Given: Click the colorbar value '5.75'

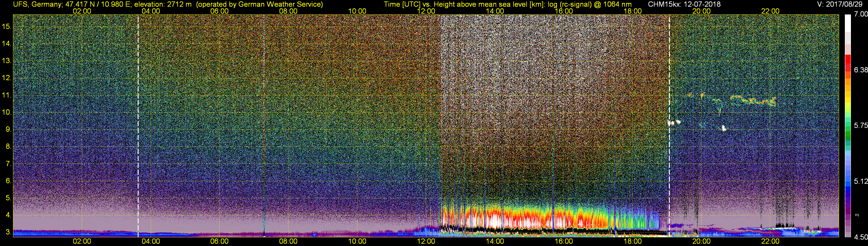Looking at the screenshot, I should tap(861, 125).
